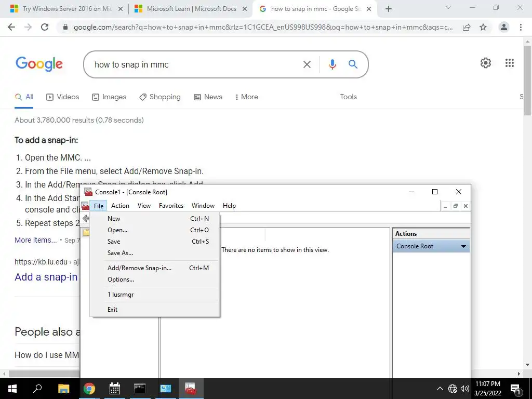Viewport: 532px width, 399px height.
Task: Submit search with the magnifier icon
Action: (353, 64)
